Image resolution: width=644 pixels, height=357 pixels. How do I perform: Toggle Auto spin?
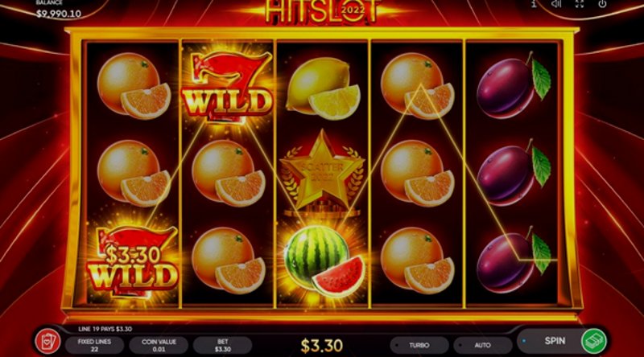pyautogui.click(x=482, y=345)
